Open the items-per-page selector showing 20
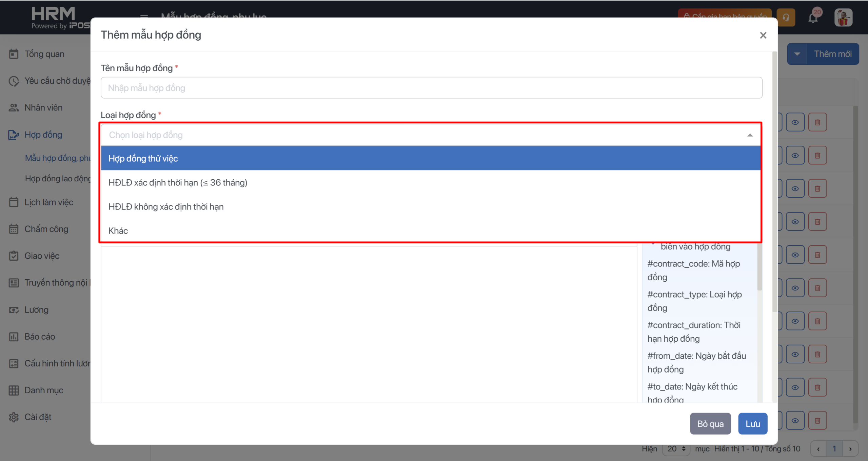 (676, 449)
